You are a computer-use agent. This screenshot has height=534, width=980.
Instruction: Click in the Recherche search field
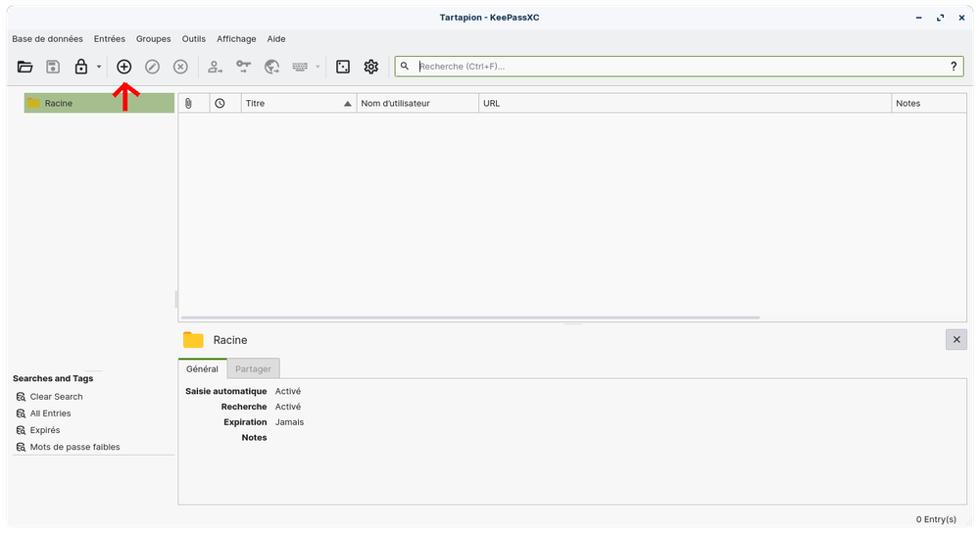click(x=676, y=67)
